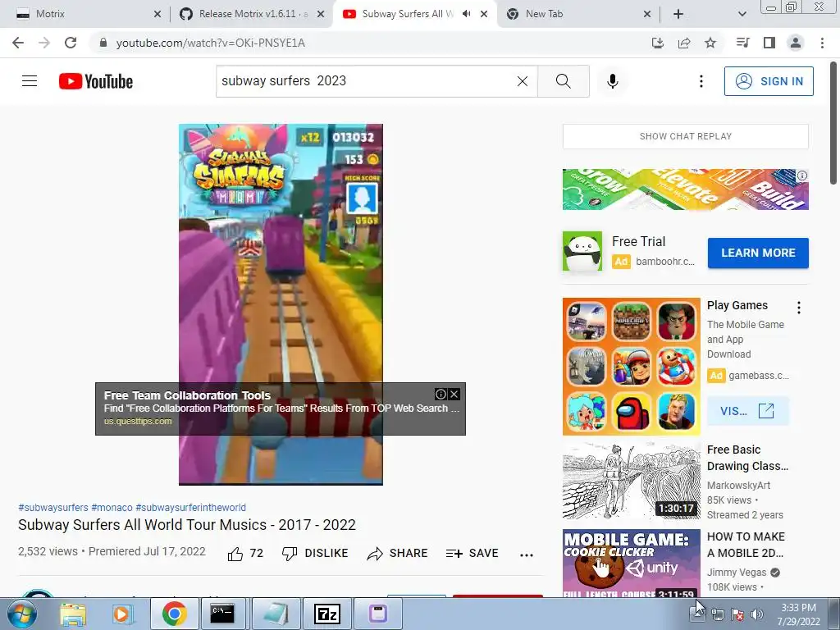Open more actions ellipsis under the video

pyautogui.click(x=526, y=555)
